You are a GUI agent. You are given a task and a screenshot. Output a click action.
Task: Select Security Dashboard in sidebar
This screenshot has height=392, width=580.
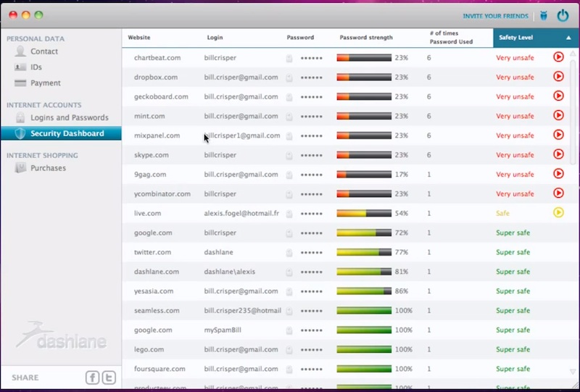point(61,133)
